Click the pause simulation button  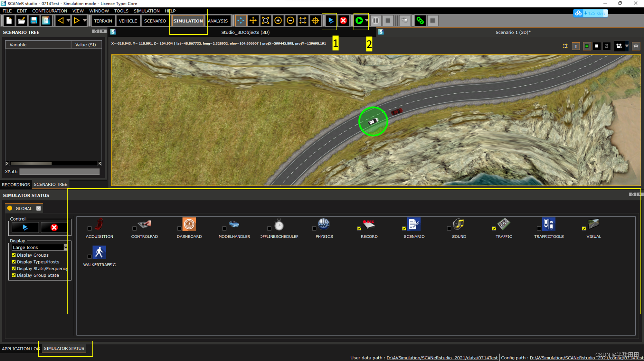[375, 21]
